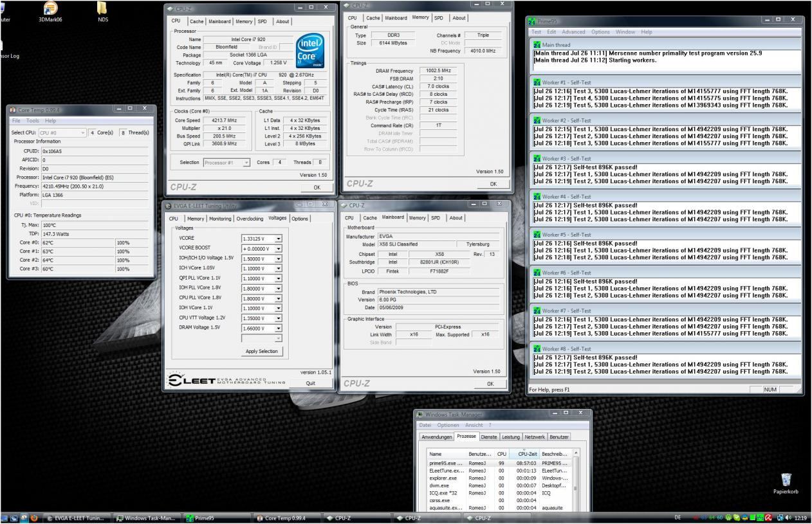Open the Options menu in Prime95
Viewport: 812px width, 524px height.
click(x=600, y=32)
